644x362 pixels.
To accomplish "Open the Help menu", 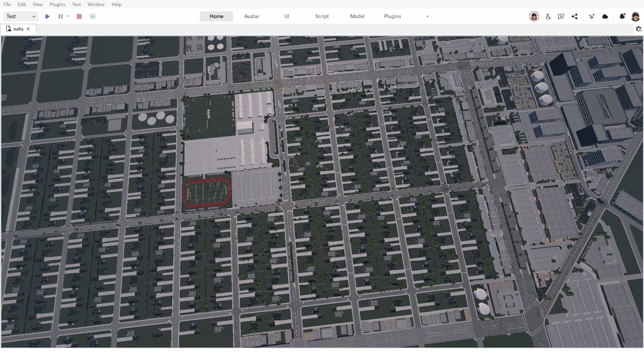I will pos(116,4).
